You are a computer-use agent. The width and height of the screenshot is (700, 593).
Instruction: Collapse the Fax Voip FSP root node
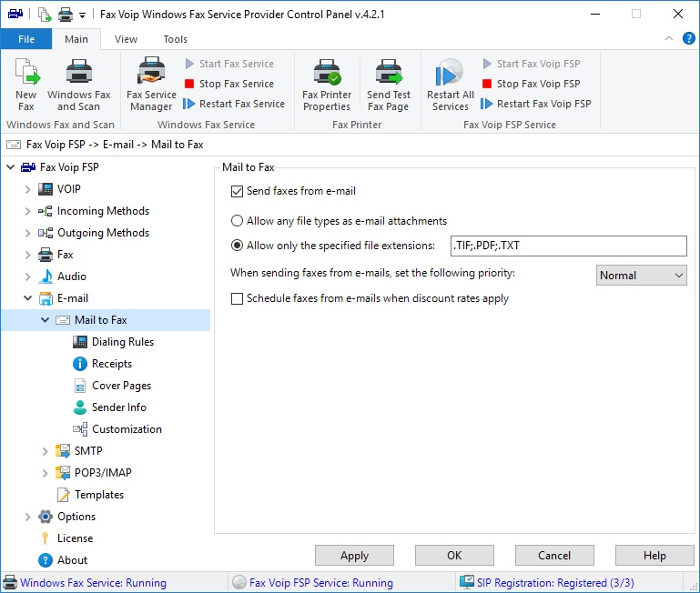pos(11,167)
